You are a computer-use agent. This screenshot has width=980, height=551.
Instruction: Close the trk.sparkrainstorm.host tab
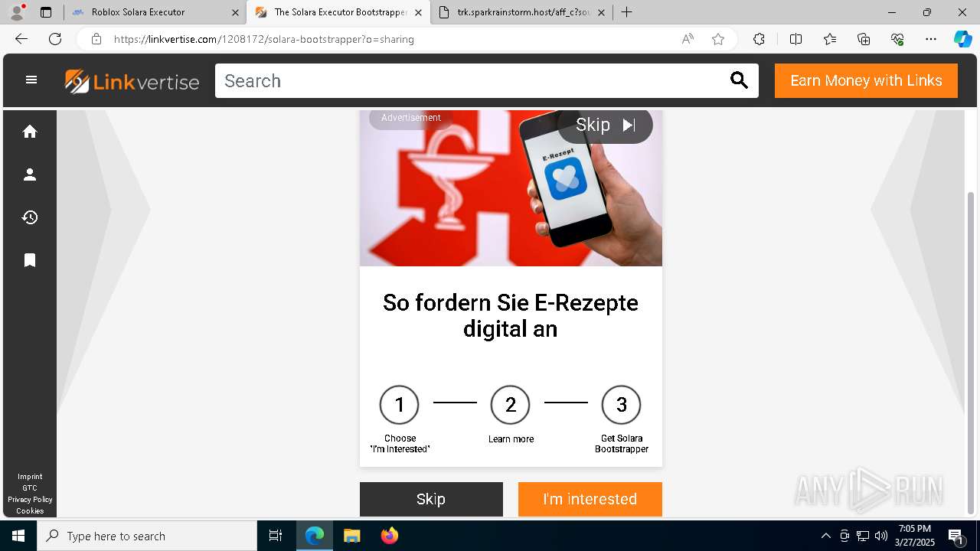click(601, 12)
